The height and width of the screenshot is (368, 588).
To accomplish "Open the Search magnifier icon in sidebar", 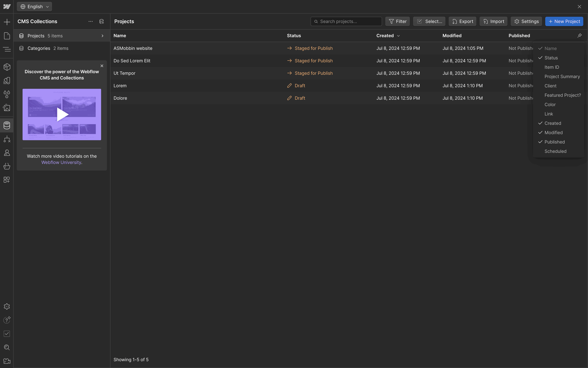I will (7, 347).
